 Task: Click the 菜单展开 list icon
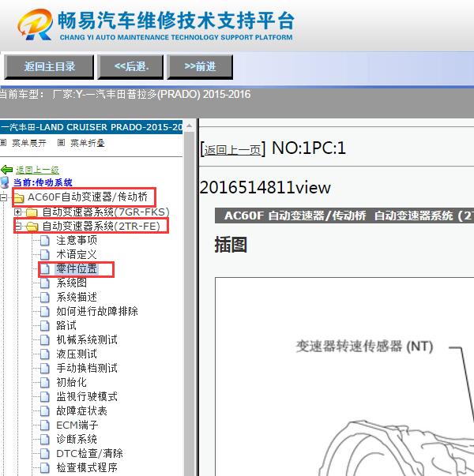click(x=3, y=142)
